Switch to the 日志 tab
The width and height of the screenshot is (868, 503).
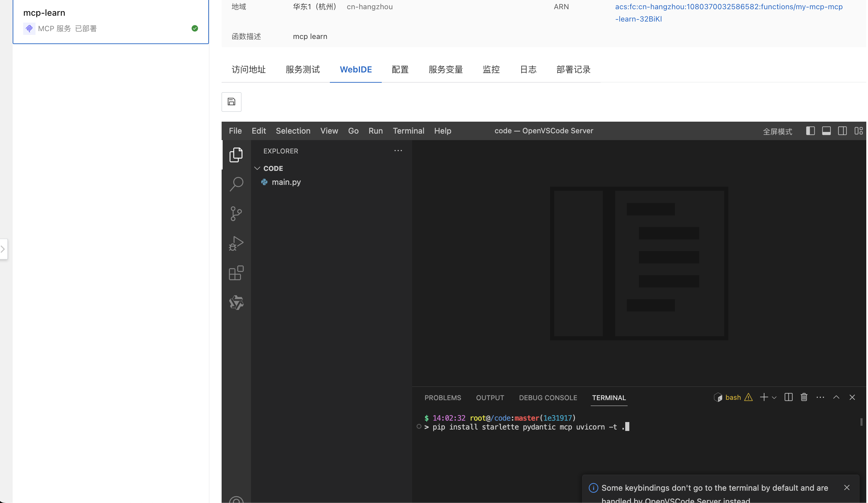pyautogui.click(x=528, y=69)
